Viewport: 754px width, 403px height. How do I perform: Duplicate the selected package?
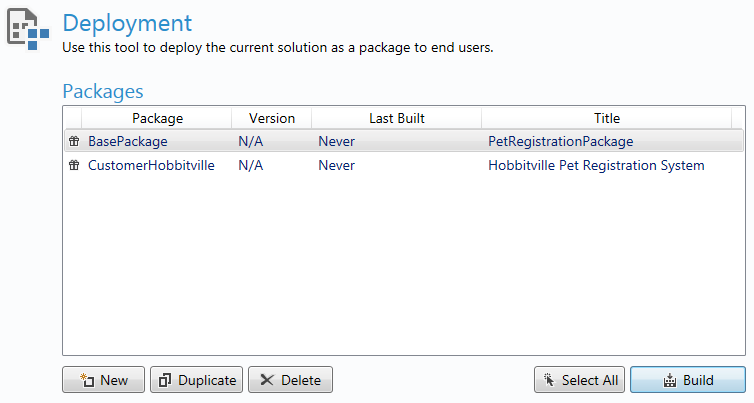[x=197, y=380]
